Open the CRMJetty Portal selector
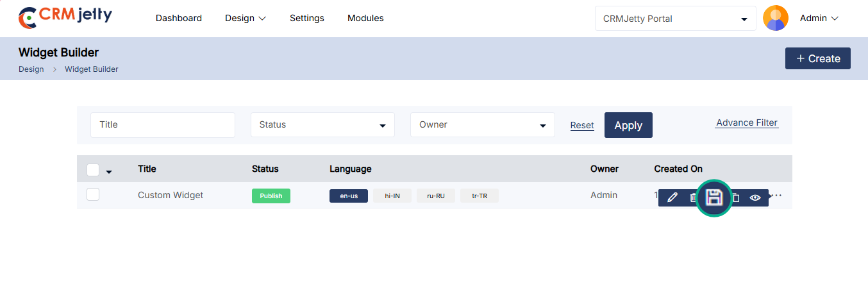Screen dimensions: 868x304 click(675, 19)
